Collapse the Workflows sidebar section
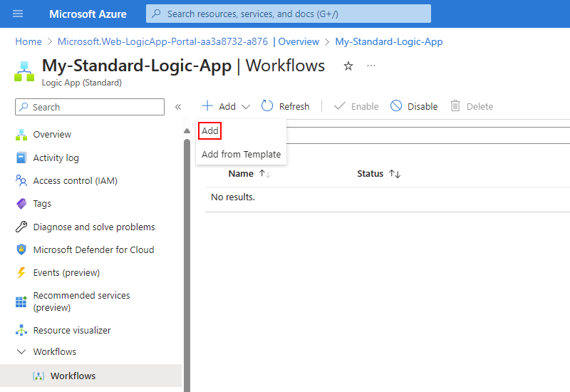Viewport: 570px width, 392px height. [x=21, y=351]
